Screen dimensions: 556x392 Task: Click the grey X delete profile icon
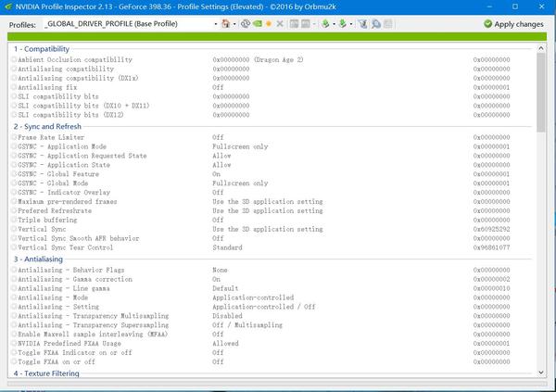point(280,24)
